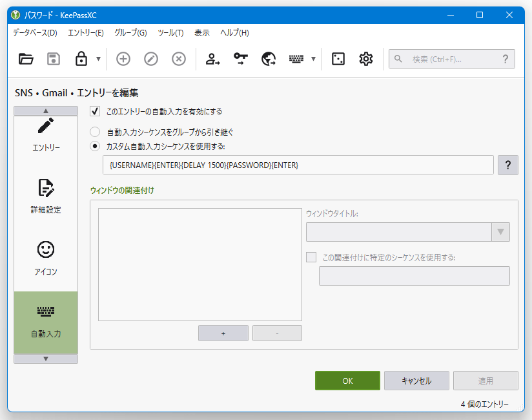Open password generator dice icon
This screenshot has height=420, width=532.
click(338, 59)
